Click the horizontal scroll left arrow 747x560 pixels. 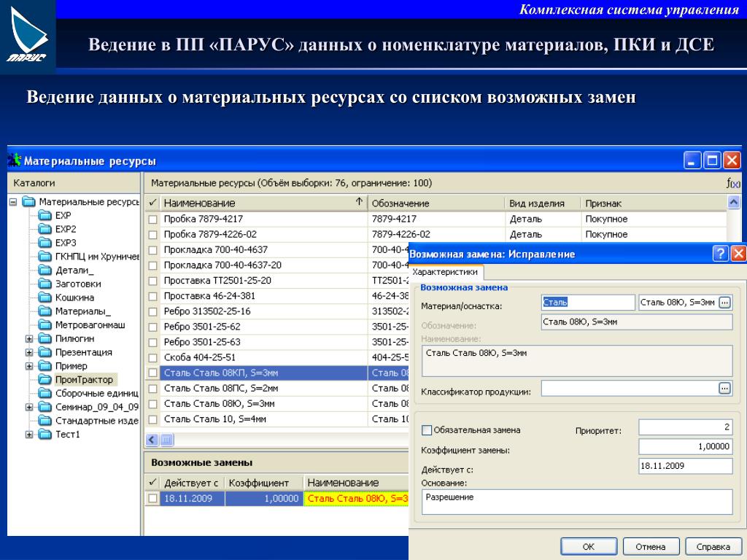coord(152,440)
